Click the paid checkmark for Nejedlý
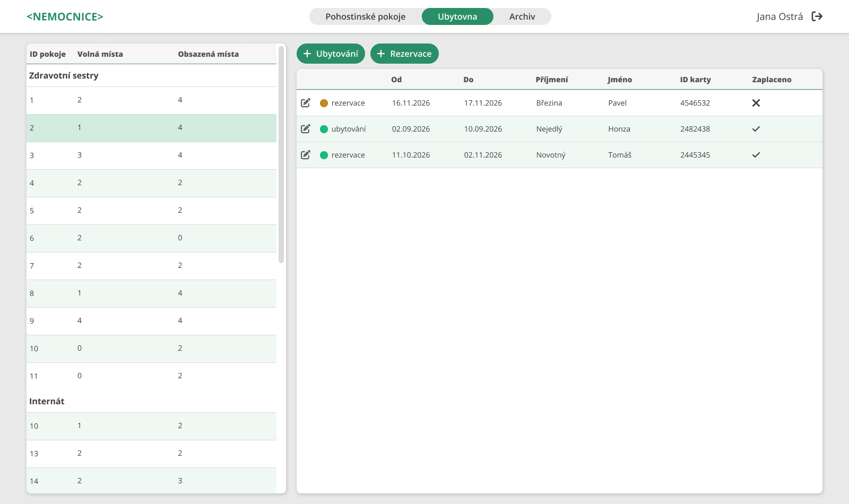 tap(756, 129)
